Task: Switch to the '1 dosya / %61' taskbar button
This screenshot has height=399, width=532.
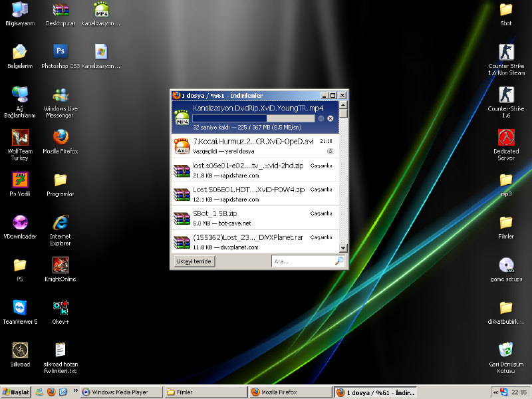Action: 376,392
